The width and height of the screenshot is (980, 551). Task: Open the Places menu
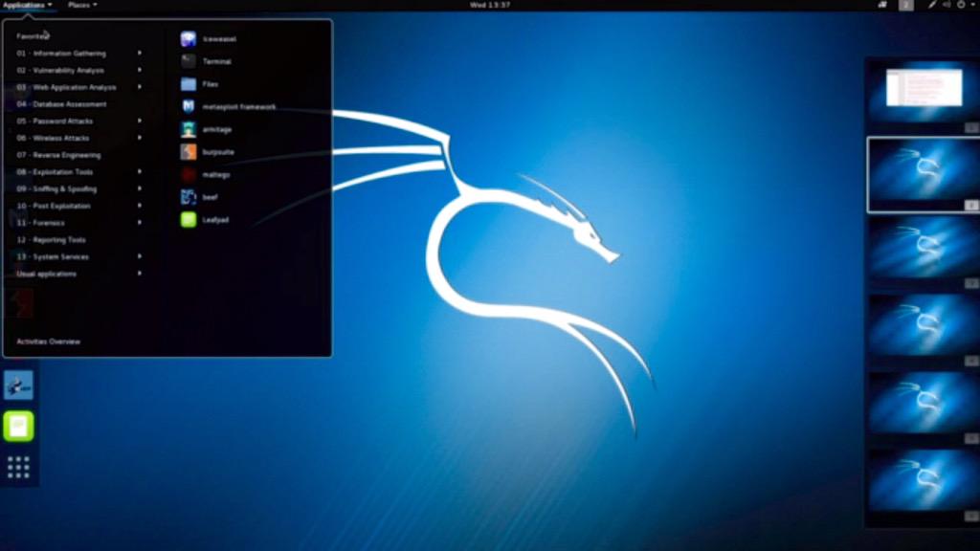click(x=81, y=5)
